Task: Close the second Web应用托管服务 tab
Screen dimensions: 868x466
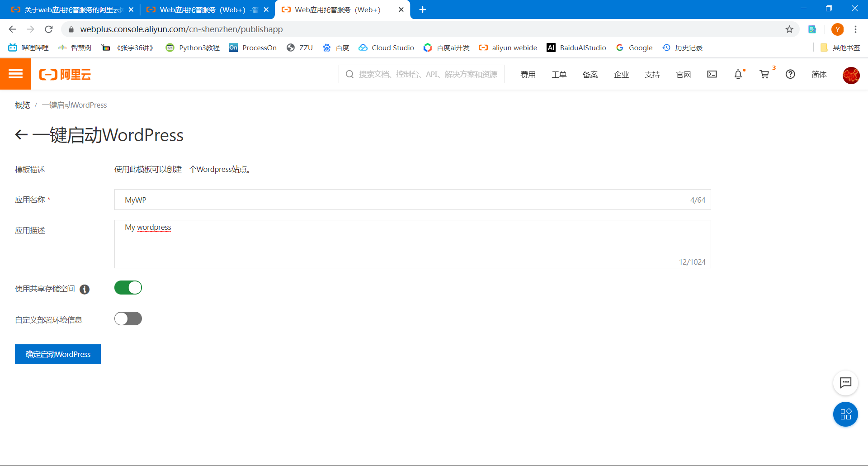Action: pos(266,10)
